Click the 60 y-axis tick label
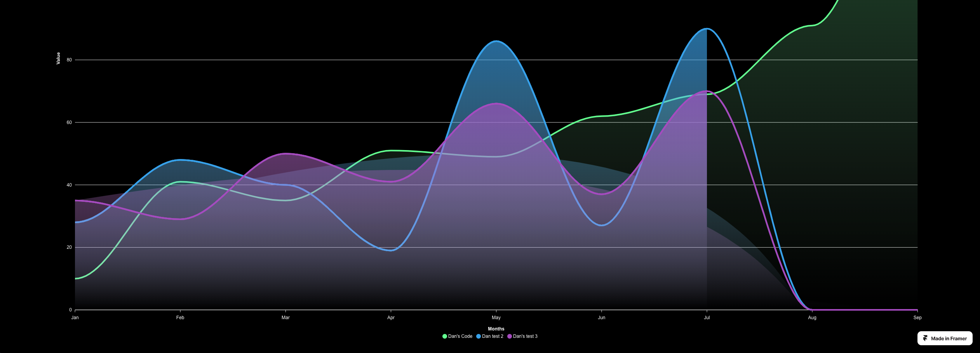980x353 pixels. point(69,122)
